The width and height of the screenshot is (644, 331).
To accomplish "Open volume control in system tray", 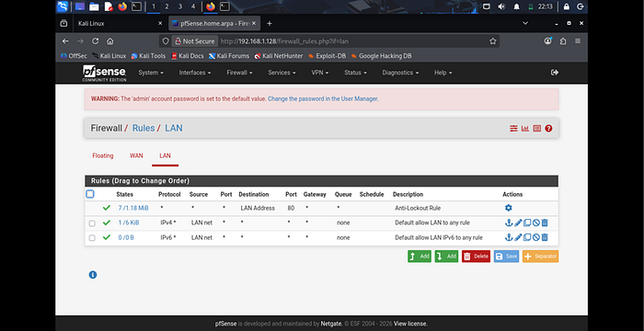I will pos(501,6).
